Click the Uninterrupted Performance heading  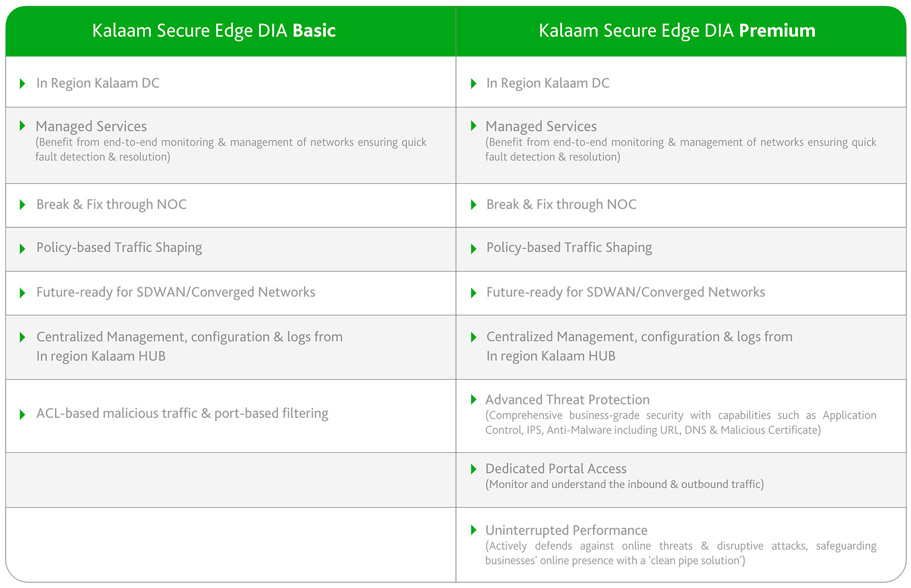pyautogui.click(x=566, y=530)
